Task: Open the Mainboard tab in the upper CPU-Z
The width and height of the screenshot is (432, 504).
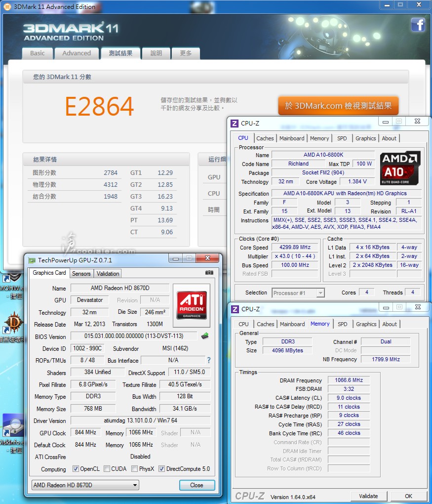Action: pyautogui.click(x=292, y=138)
